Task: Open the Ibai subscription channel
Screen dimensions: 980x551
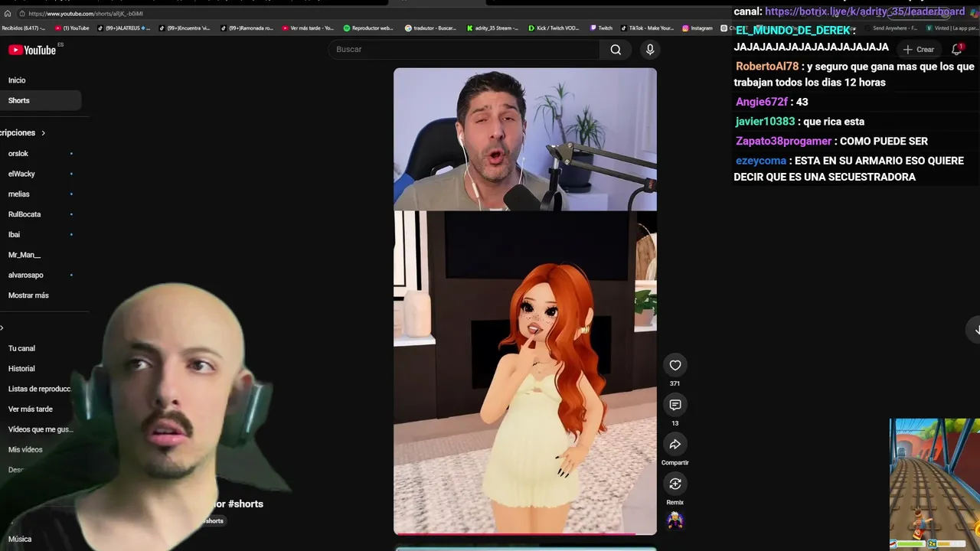Action: point(14,235)
